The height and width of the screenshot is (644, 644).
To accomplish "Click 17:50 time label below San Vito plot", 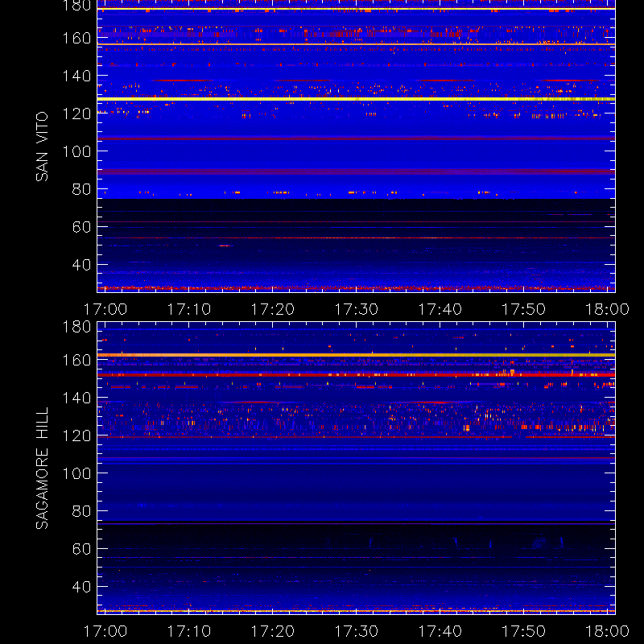I will 524,309.
